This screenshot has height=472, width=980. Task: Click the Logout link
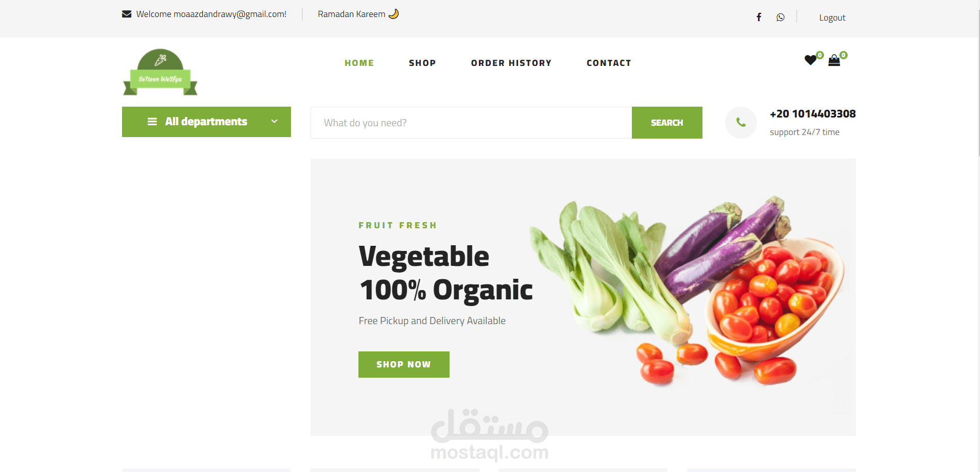pos(832,18)
